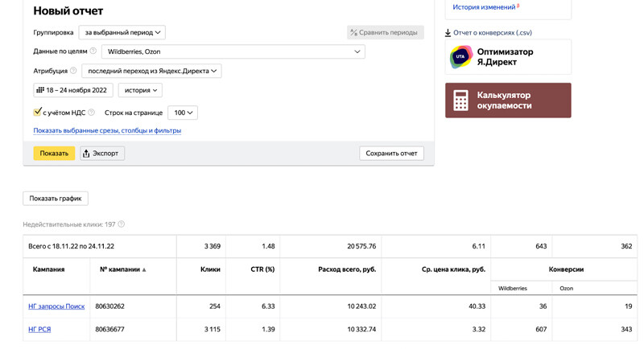Click the help icon next to с учётом НДС

[x=91, y=112]
